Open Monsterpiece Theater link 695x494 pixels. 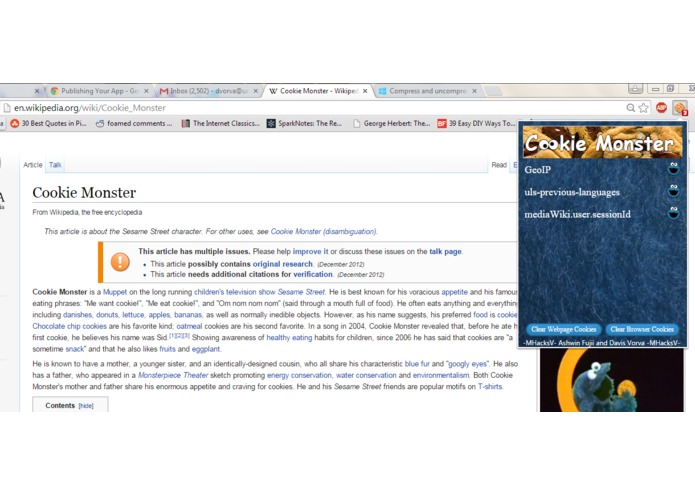point(173,375)
